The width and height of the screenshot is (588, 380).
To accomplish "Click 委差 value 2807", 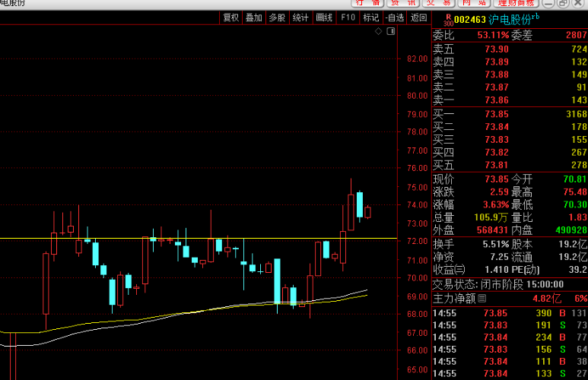I will pos(577,35).
